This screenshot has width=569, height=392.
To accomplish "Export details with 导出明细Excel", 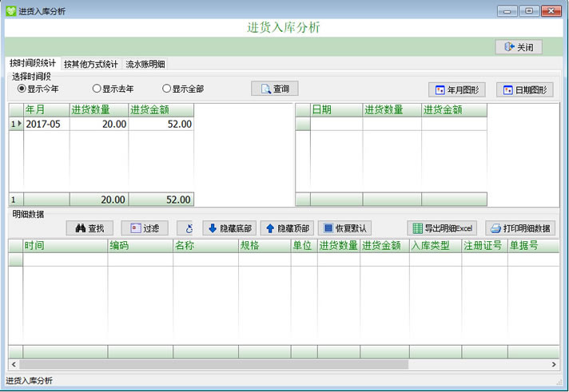I will point(442,228).
